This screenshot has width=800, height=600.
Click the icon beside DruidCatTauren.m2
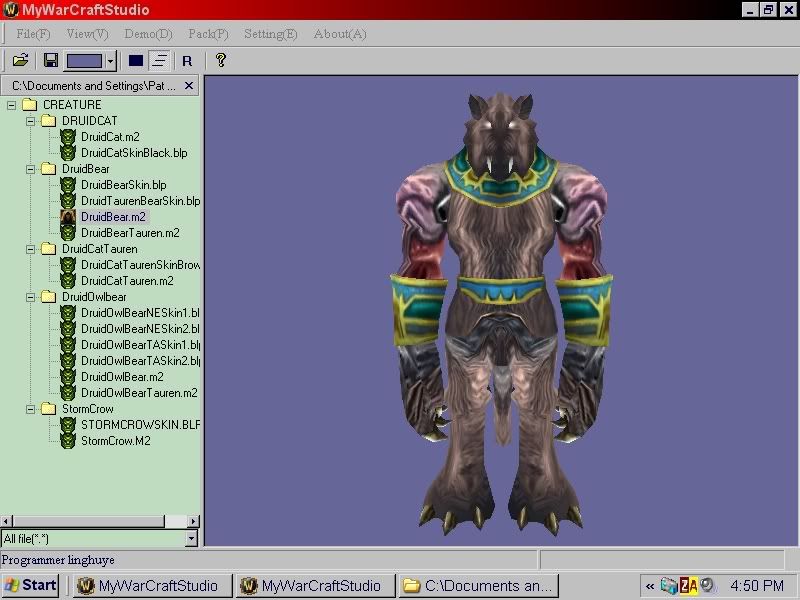(x=68, y=281)
